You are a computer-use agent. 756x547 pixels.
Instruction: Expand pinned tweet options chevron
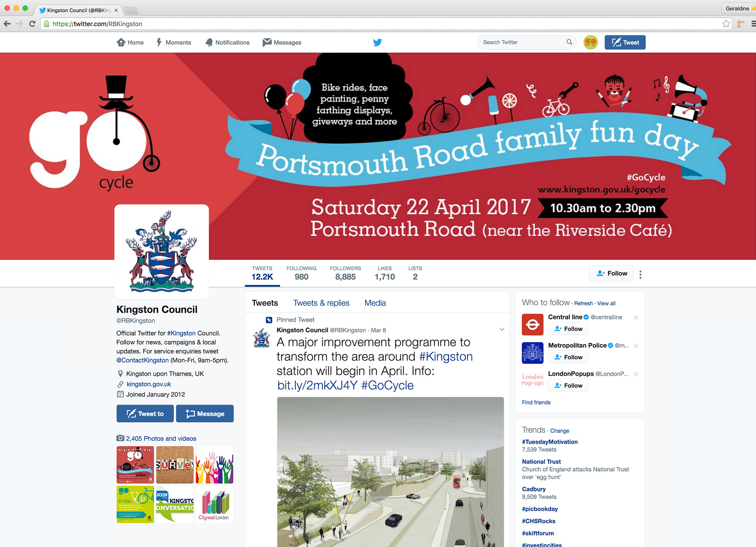pyautogui.click(x=502, y=330)
